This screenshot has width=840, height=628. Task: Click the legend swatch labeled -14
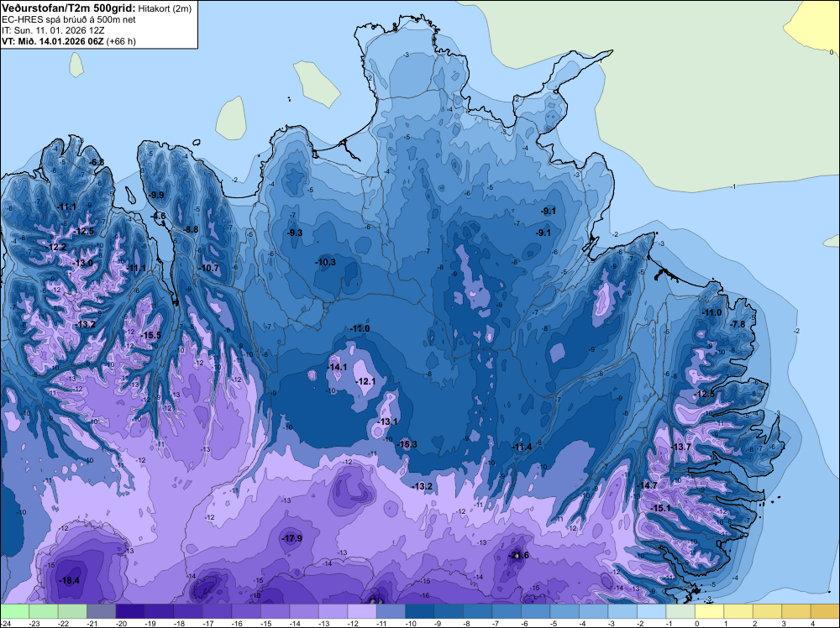(x=304, y=611)
